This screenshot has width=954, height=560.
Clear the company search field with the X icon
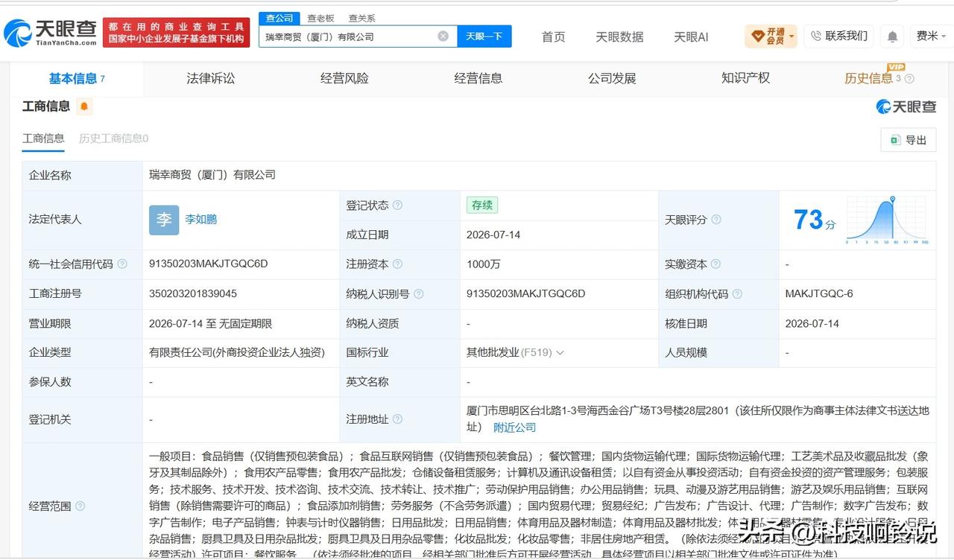point(443,36)
